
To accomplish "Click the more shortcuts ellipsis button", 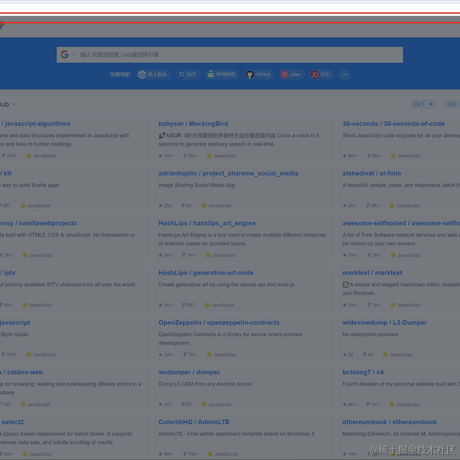I will pyautogui.click(x=344, y=74).
